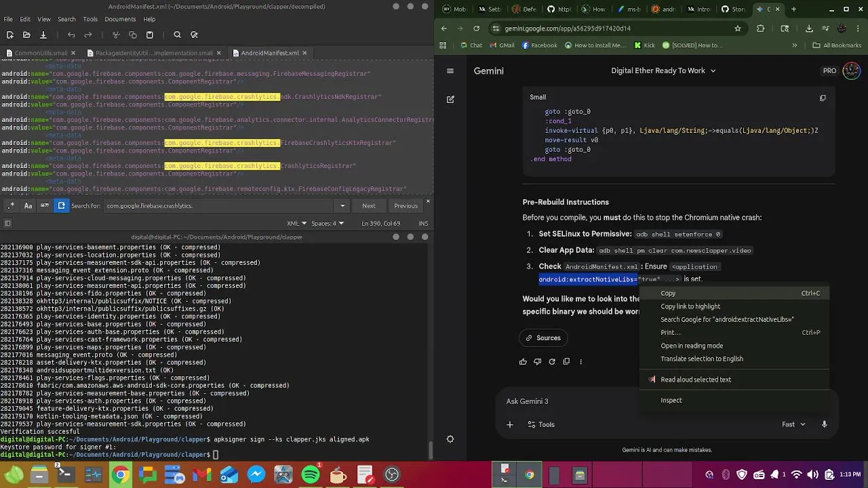The width and height of the screenshot is (868, 488).
Task: Open the Documents menu in text editor
Action: pyautogui.click(x=119, y=19)
